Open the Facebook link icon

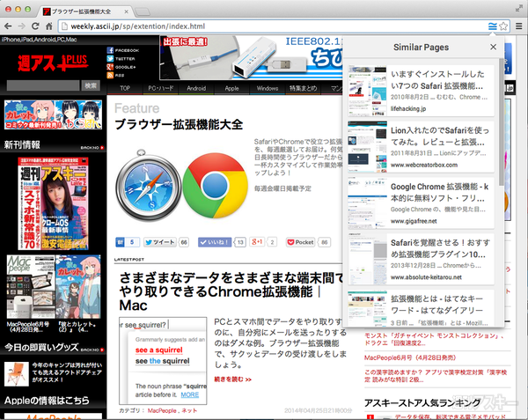pos(110,50)
